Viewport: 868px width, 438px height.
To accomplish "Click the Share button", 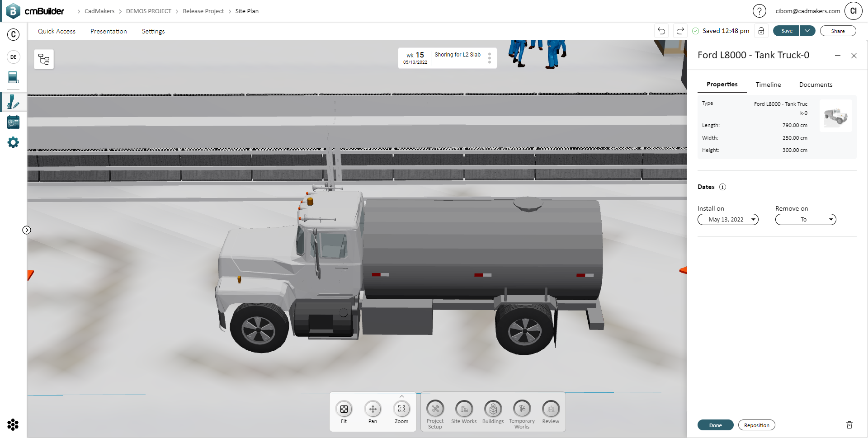I will pyautogui.click(x=838, y=31).
